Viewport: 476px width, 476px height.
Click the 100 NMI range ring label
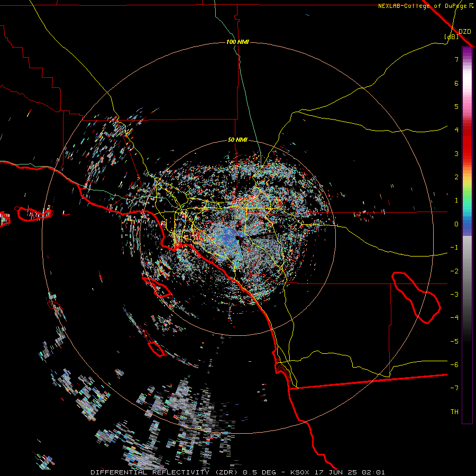coord(237,42)
